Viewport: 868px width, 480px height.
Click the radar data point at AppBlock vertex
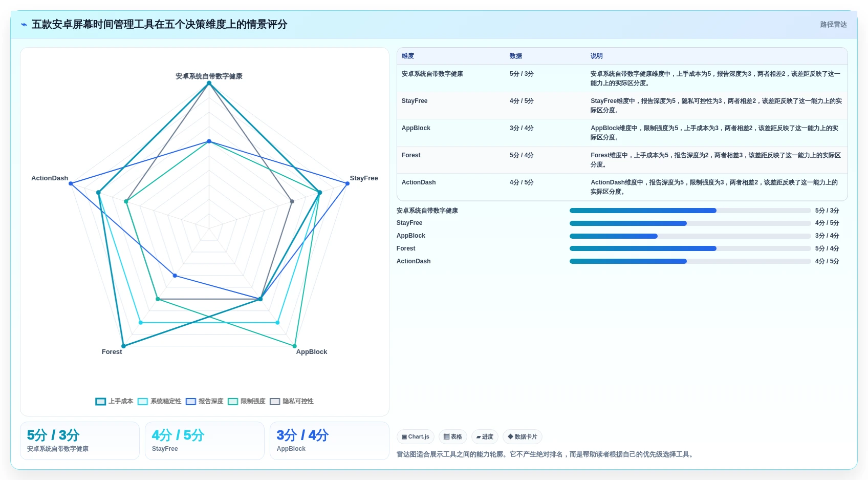[295, 346]
